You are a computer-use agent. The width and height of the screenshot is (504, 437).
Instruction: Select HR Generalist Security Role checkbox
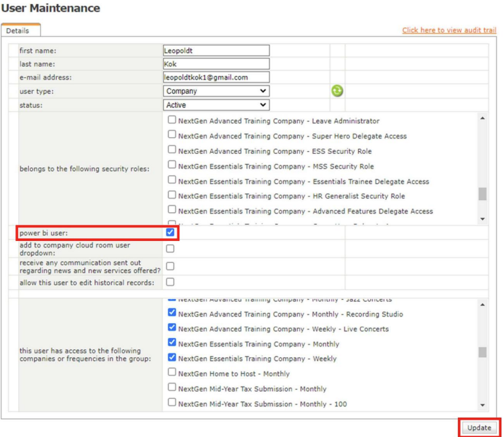click(173, 196)
